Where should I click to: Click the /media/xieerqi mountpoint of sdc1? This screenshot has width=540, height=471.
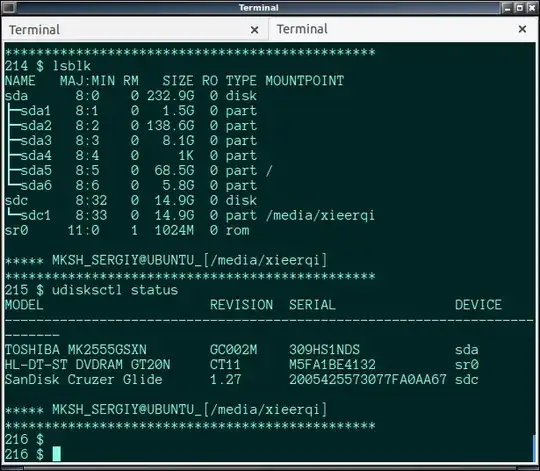pyautogui.click(x=320, y=216)
